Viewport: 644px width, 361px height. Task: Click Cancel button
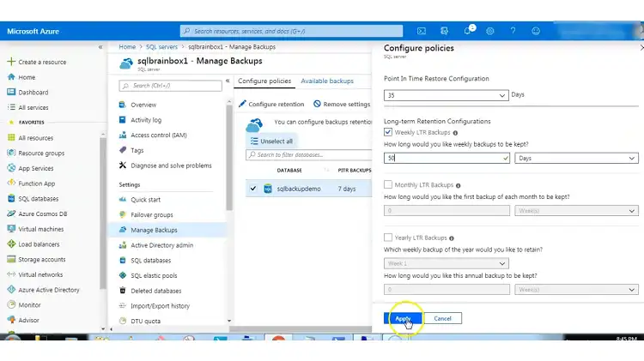442,318
